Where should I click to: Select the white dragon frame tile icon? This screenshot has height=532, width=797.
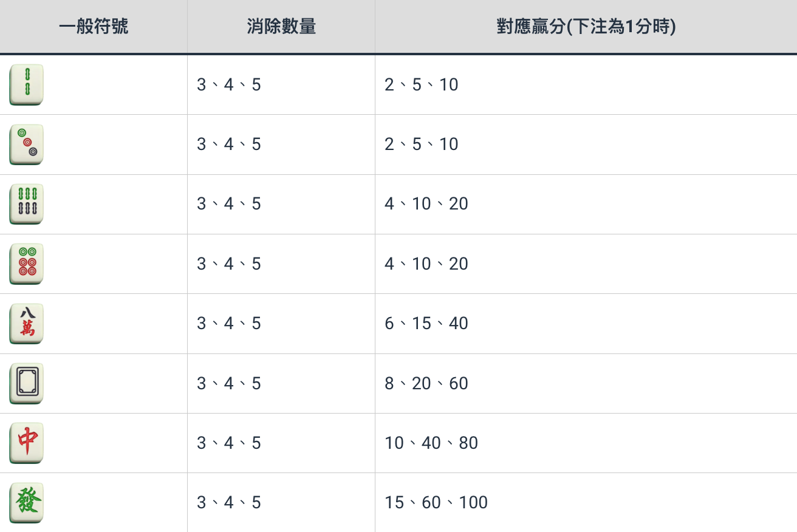coord(27,383)
